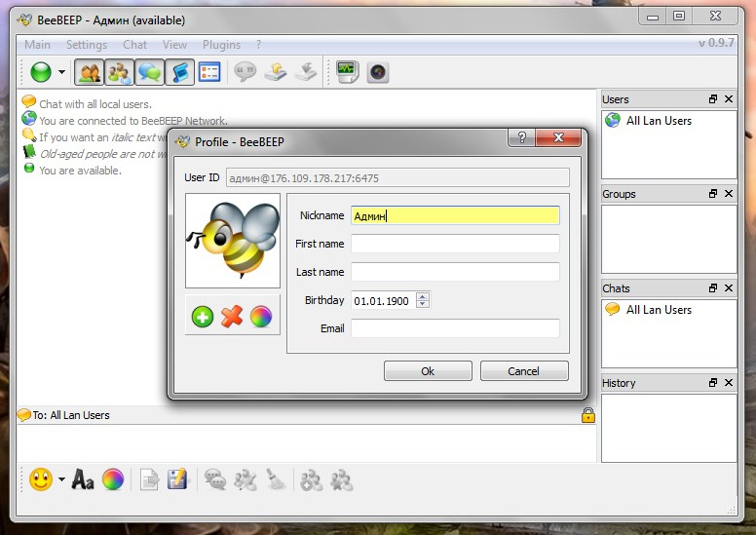Confirm profile with the Ok button
Viewport: 756px width, 535px height.
point(428,371)
